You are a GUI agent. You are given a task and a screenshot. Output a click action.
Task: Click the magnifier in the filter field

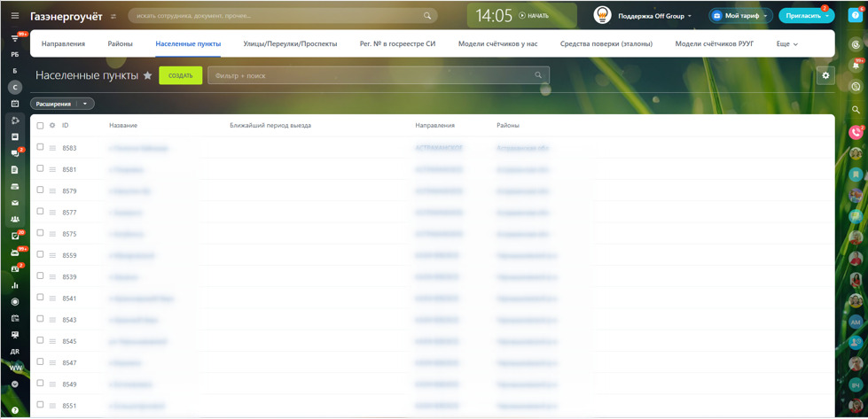[538, 75]
